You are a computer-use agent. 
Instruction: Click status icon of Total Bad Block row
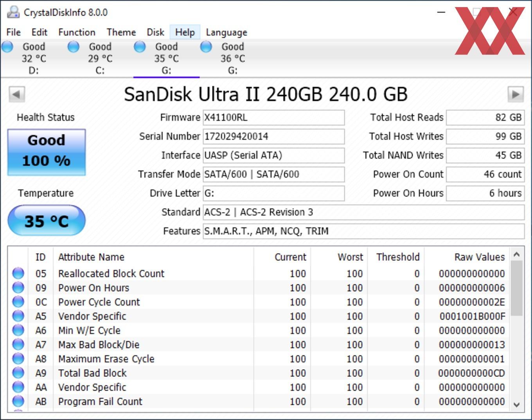click(18, 373)
